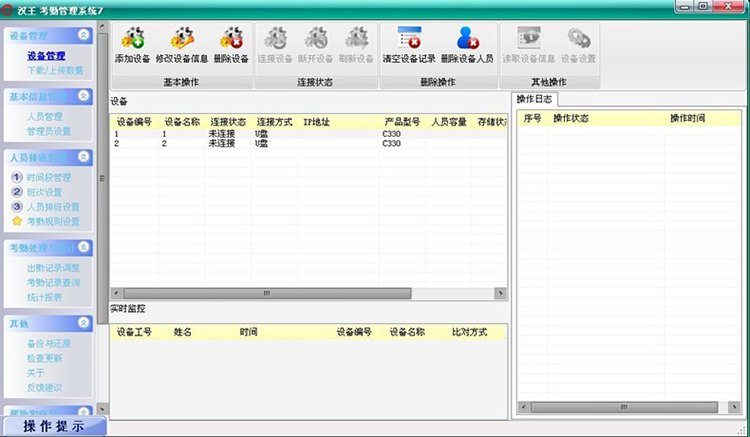The image size is (750, 437).
Task: Go to 时间段管理 step one
Action: tap(49, 177)
